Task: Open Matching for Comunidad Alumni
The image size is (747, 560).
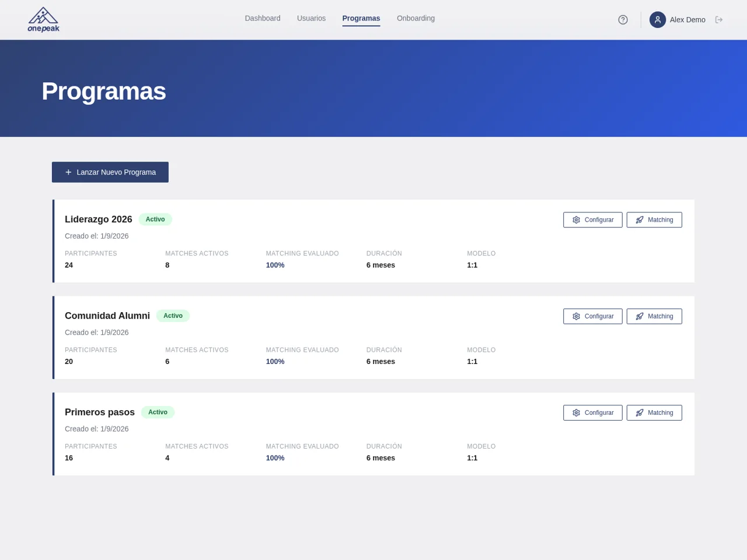Action: tap(654, 316)
